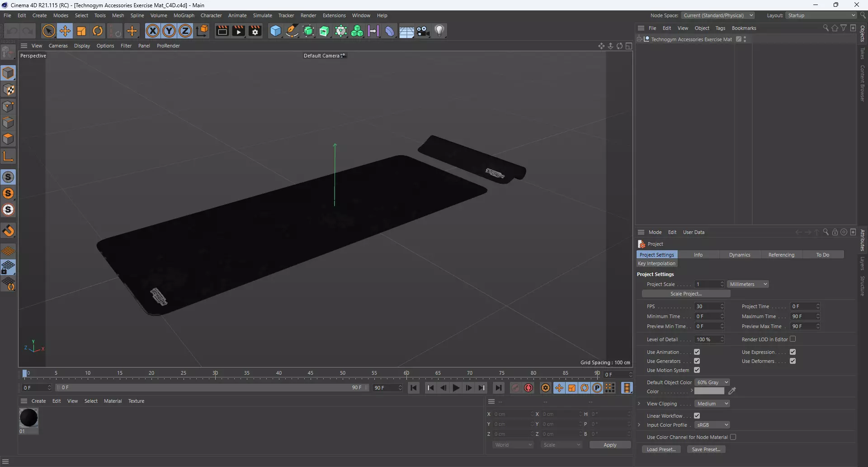This screenshot has height=467, width=868.
Task: Select the Move tool
Action: (65, 31)
